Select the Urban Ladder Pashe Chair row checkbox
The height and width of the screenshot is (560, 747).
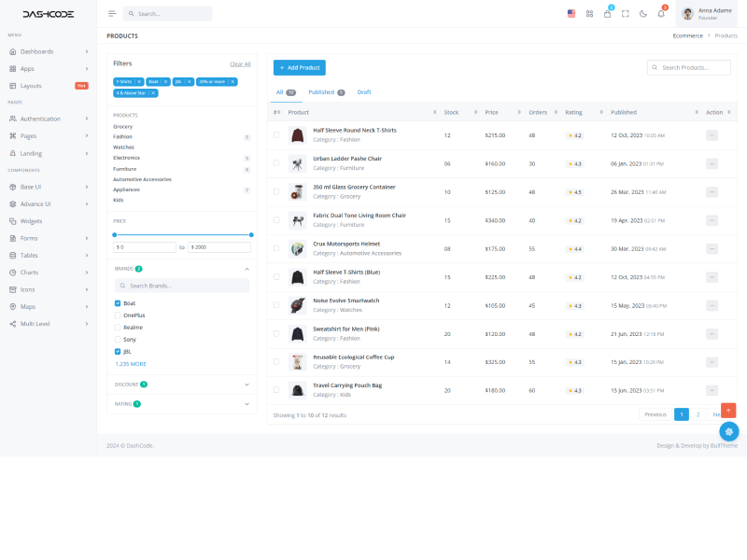click(276, 163)
